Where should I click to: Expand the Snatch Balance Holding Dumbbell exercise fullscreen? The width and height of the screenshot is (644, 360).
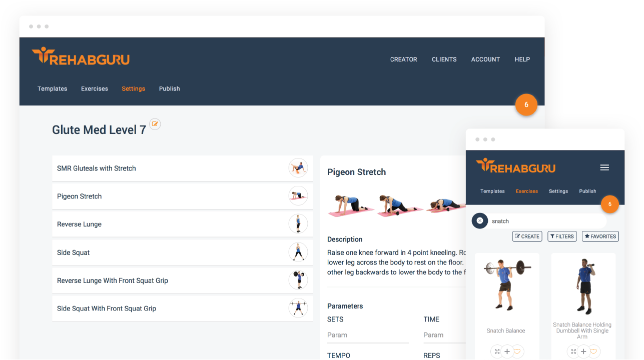coord(572,351)
